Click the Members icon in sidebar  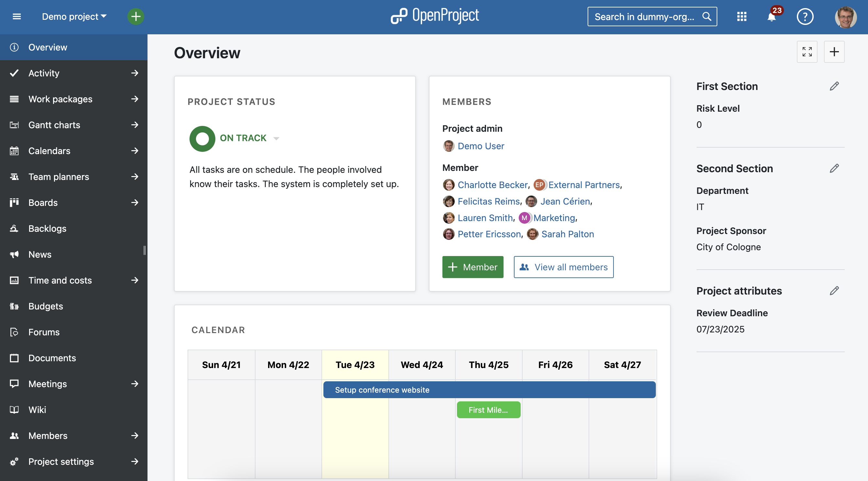point(14,436)
